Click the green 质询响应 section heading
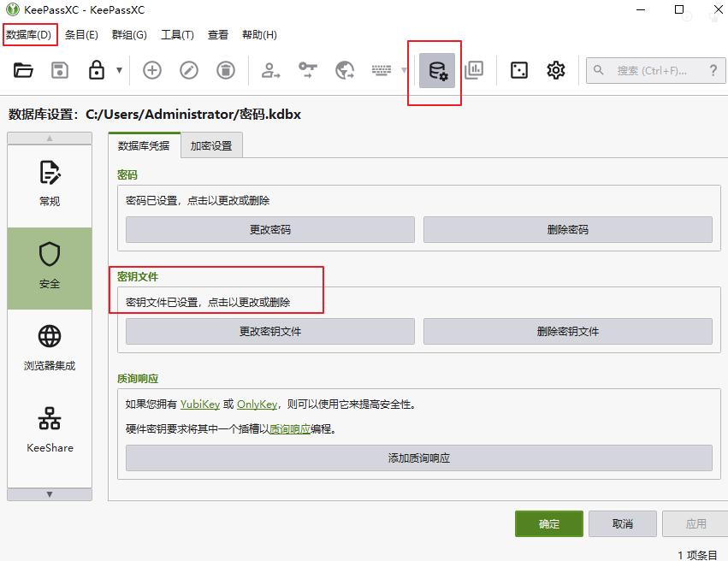728x561 pixels. coord(138,379)
